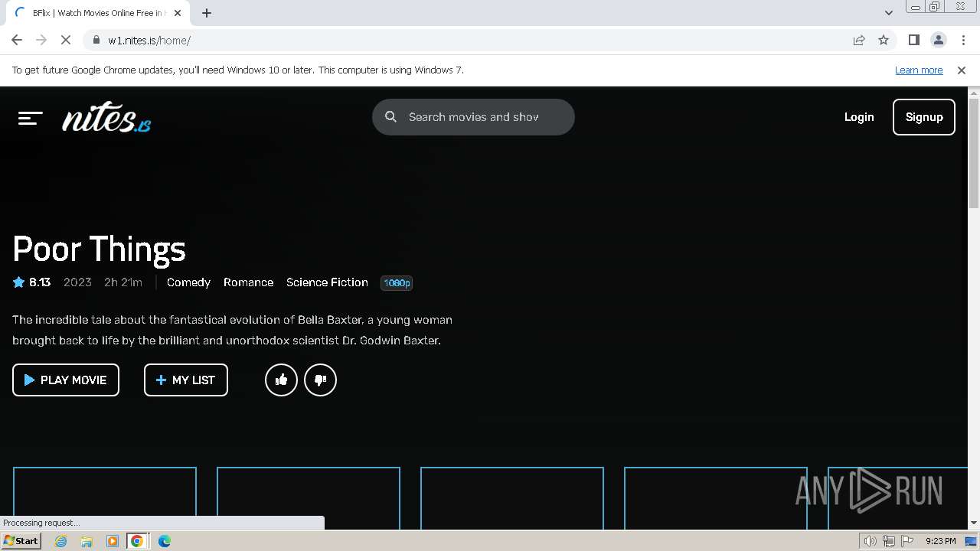This screenshot has width=980, height=551.
Task: View site information lock icon
Action: (96, 40)
